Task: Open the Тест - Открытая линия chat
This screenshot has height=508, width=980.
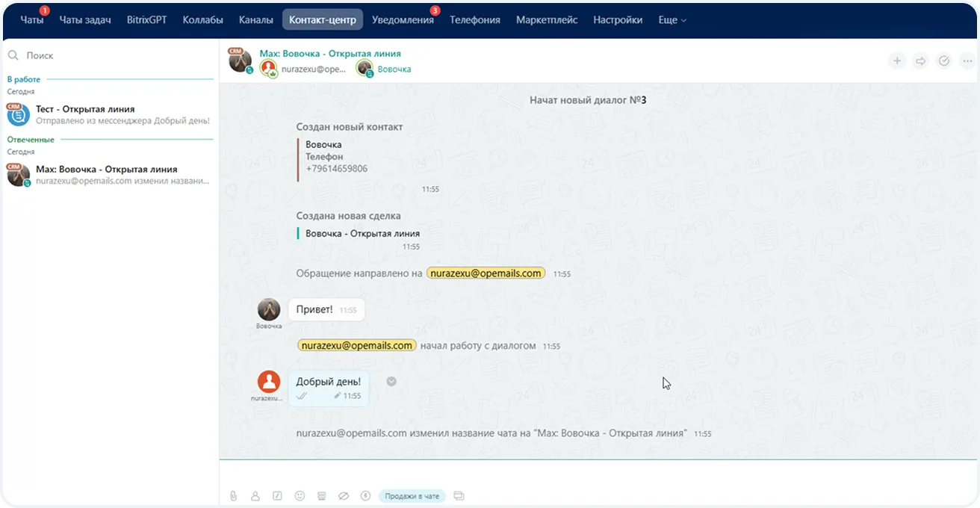Action: (x=110, y=114)
